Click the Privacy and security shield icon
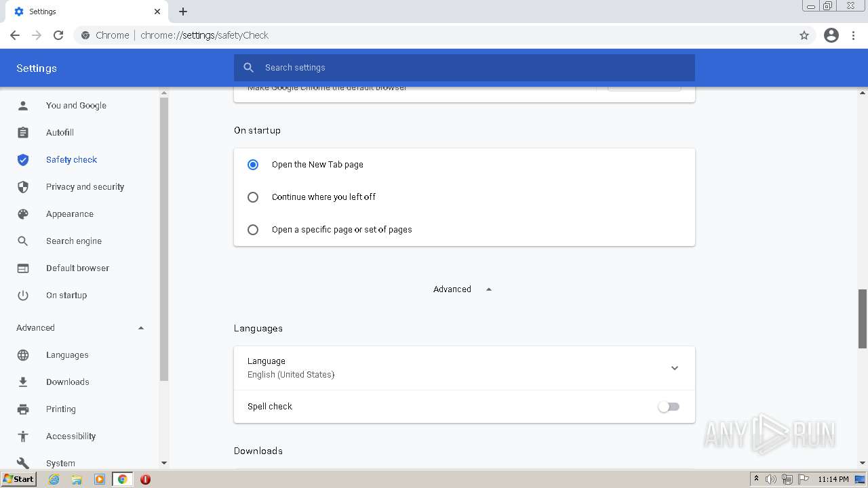The image size is (868, 488). tap(23, 186)
